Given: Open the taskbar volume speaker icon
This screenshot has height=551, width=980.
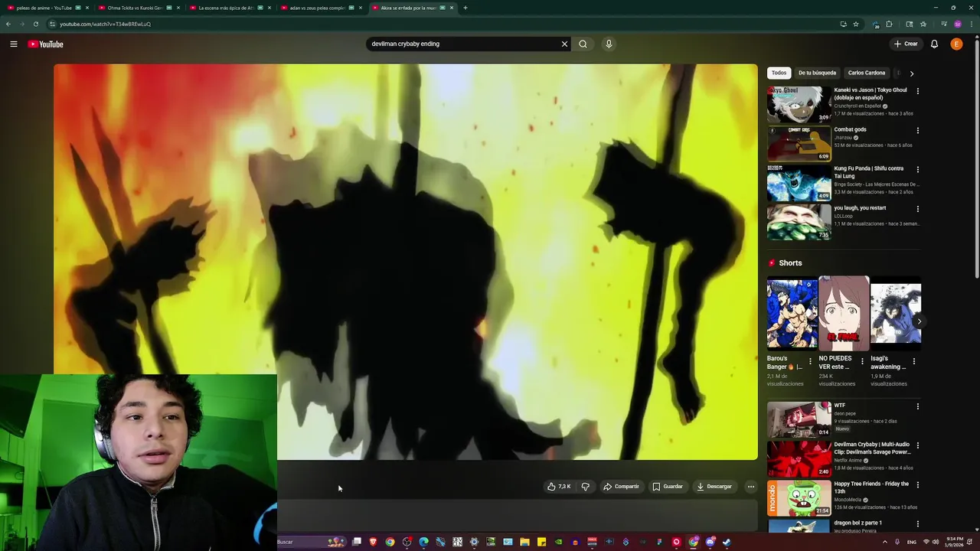Looking at the screenshot, I should click(x=937, y=542).
